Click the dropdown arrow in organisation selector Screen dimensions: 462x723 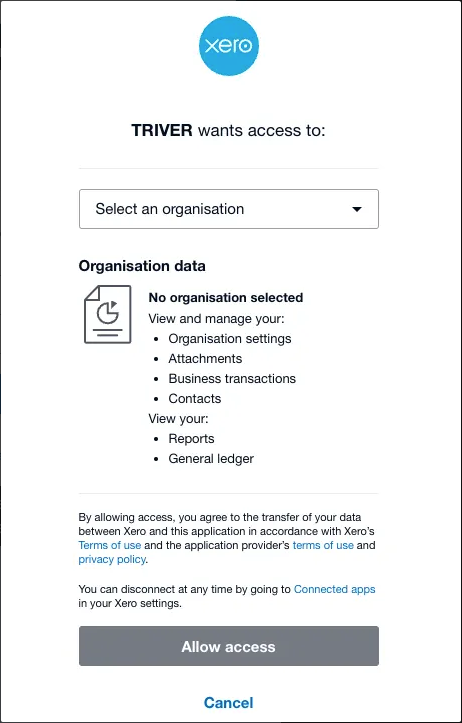356,209
